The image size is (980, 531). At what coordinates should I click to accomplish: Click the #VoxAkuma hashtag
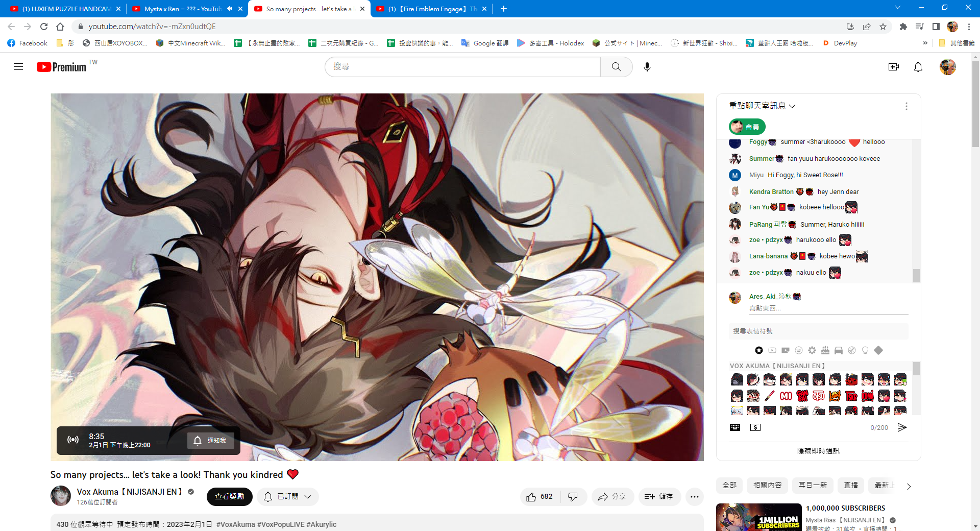(x=235, y=524)
